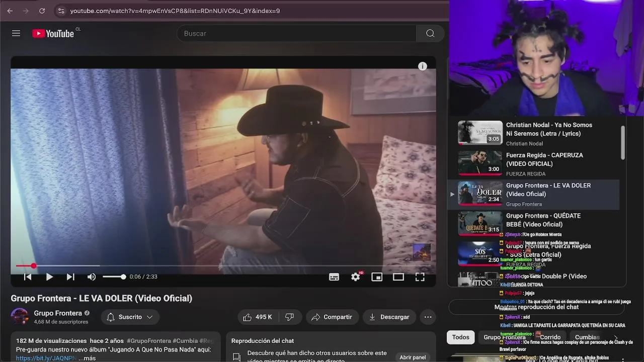Focus the Buscar search field

click(297, 33)
